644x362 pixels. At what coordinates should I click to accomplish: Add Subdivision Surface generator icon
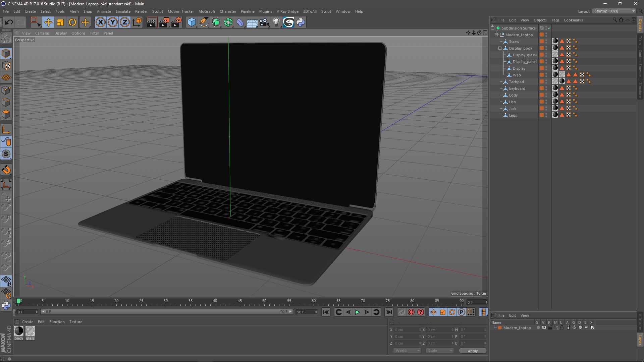point(216,22)
